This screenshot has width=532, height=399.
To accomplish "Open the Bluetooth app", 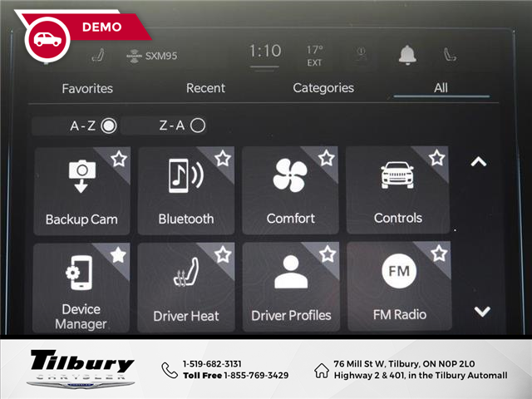I will [185, 191].
